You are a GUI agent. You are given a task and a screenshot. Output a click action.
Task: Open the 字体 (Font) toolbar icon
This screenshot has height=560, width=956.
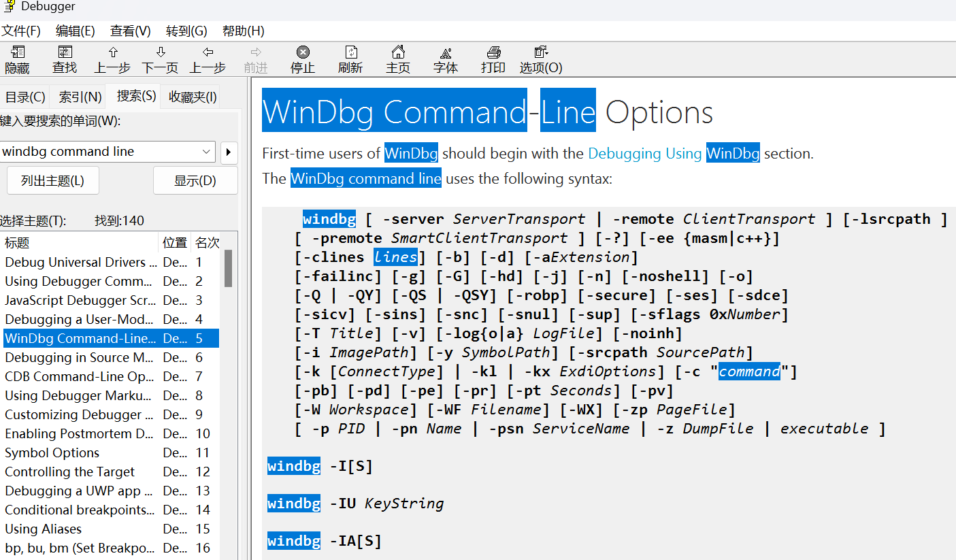point(446,60)
